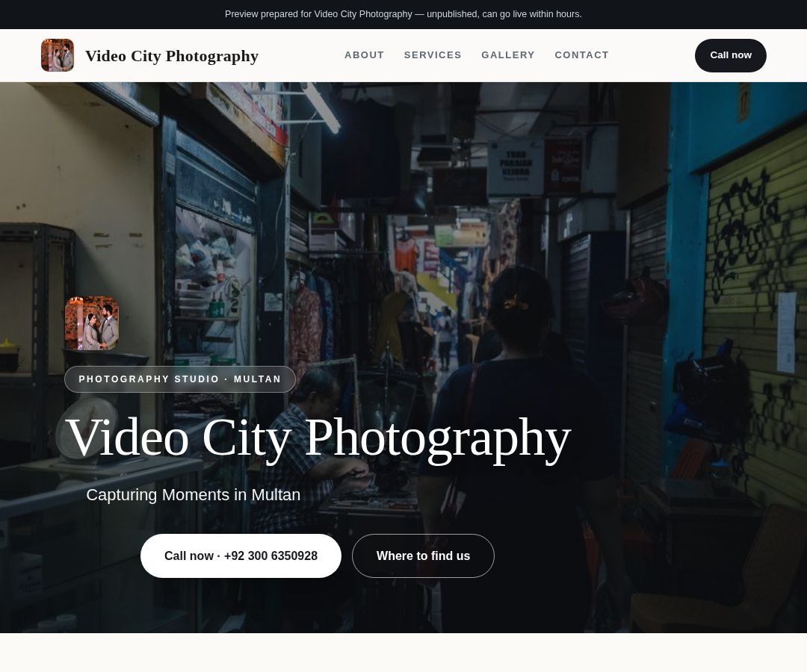Image resolution: width=807 pixels, height=672 pixels.
Task: Call now at +92 300 6350928
Action: pyautogui.click(x=241, y=556)
